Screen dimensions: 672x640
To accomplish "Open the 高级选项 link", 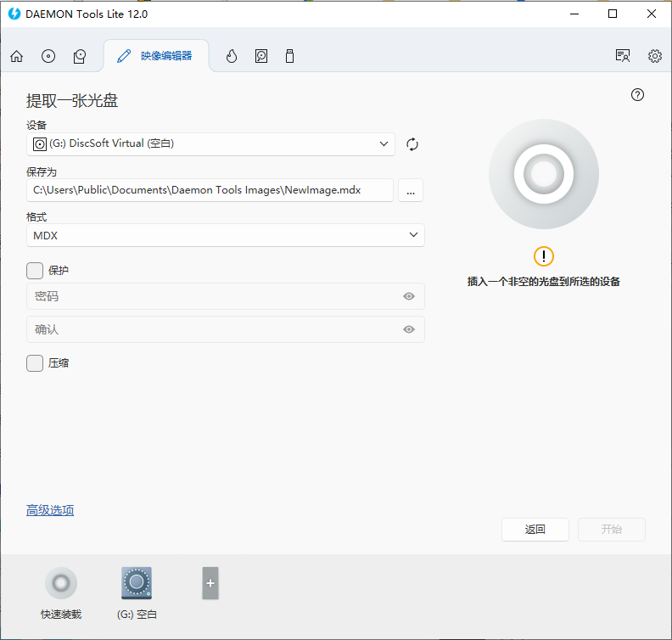I will 50,510.
